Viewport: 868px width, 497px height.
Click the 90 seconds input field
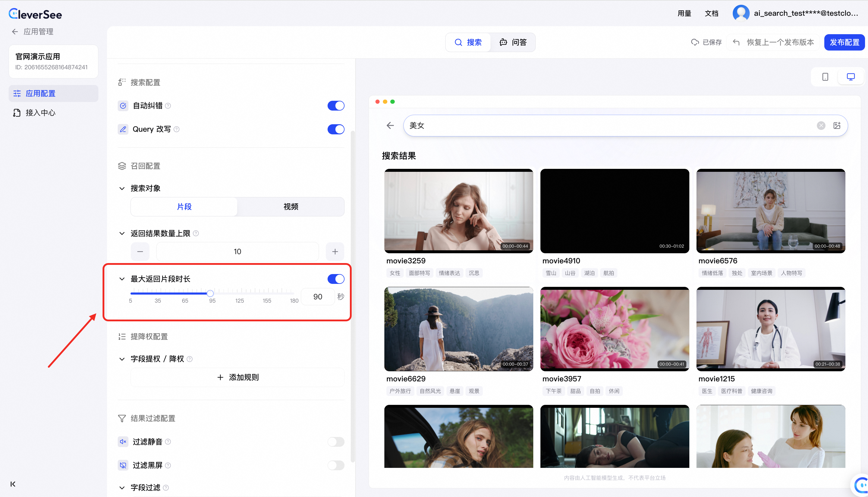[317, 297]
